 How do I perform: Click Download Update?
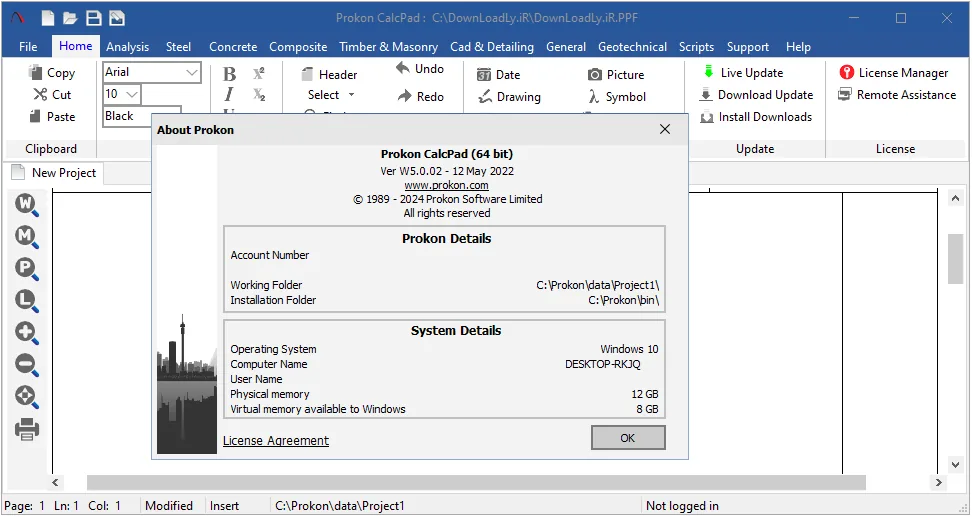(x=756, y=95)
